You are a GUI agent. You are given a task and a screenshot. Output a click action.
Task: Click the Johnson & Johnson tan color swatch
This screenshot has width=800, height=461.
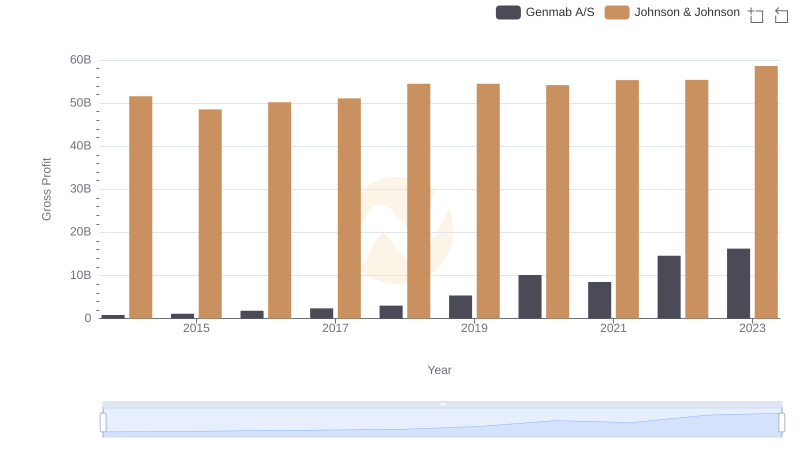coord(617,12)
